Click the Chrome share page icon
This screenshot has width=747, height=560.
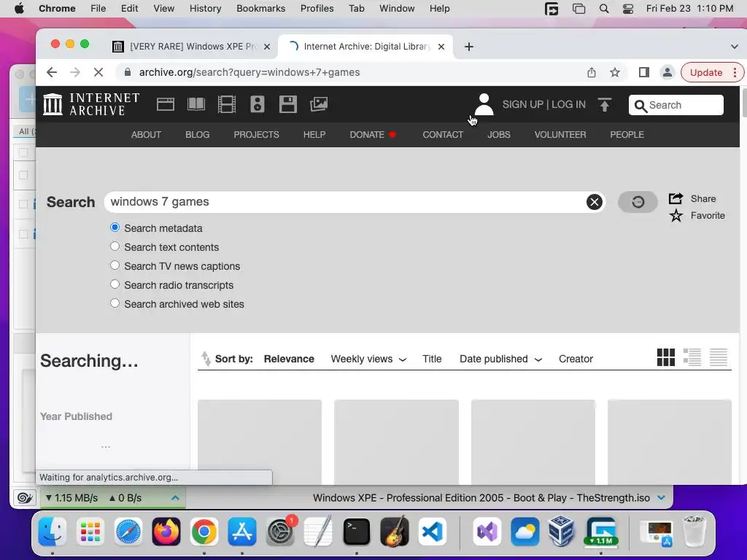[x=591, y=72]
